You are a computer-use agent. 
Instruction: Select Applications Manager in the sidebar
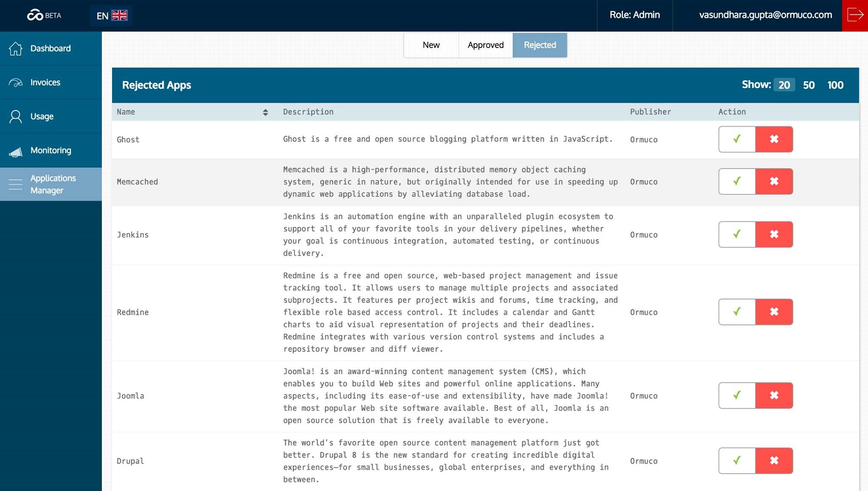[51, 184]
